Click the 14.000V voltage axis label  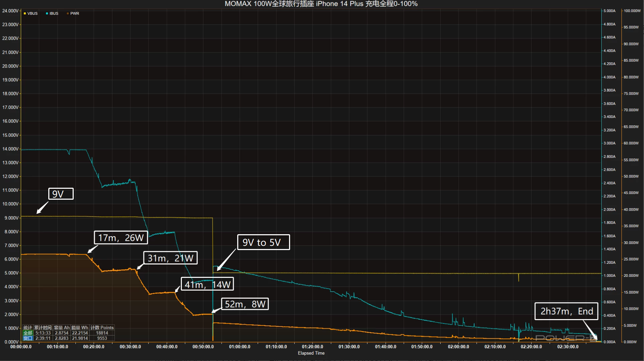(10, 149)
